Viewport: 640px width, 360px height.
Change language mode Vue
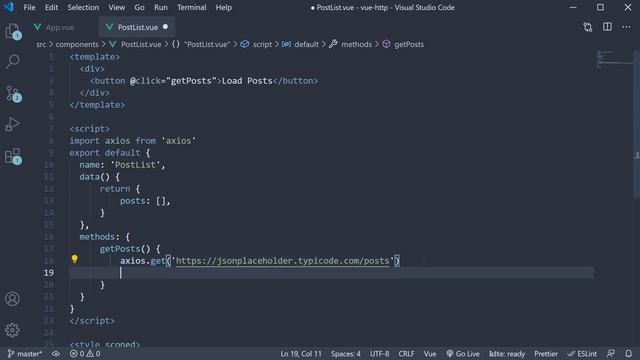[430, 354]
